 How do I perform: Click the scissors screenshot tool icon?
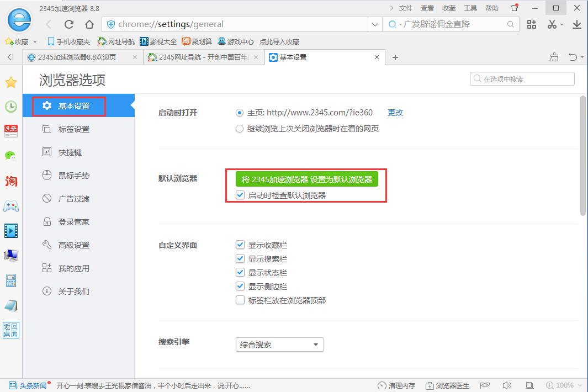click(x=552, y=24)
